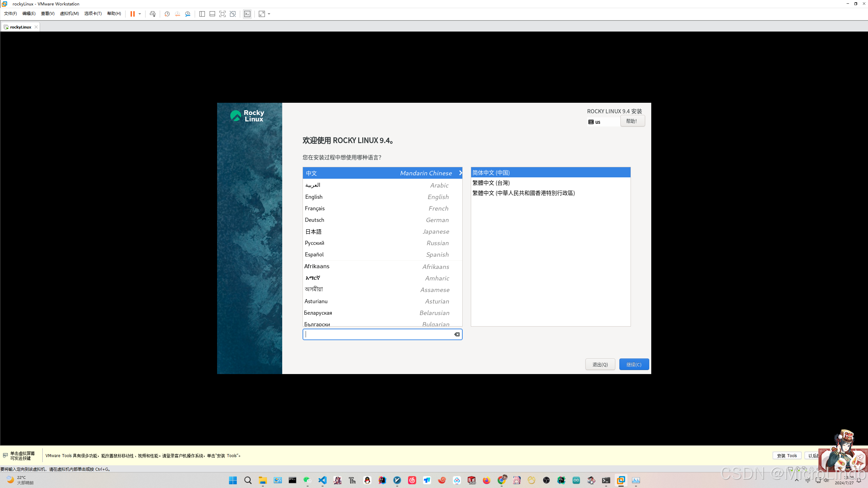This screenshot has width=868, height=488.
Task: Click the orange Pause VM toolbar button
Action: 133,14
